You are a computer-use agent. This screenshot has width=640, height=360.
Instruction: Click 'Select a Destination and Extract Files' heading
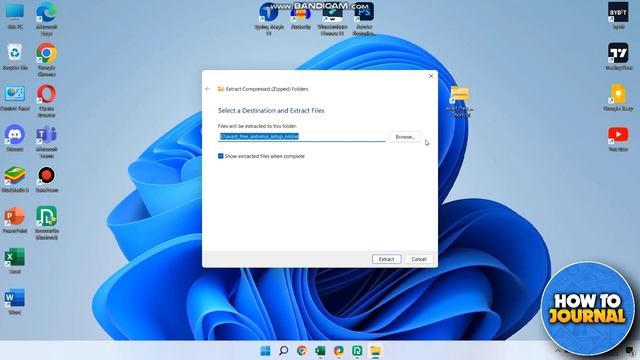pyautogui.click(x=271, y=111)
